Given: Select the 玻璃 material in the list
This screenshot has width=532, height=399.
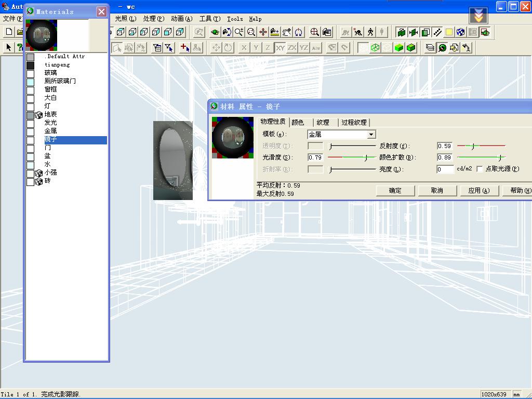Looking at the screenshot, I should [x=50, y=73].
